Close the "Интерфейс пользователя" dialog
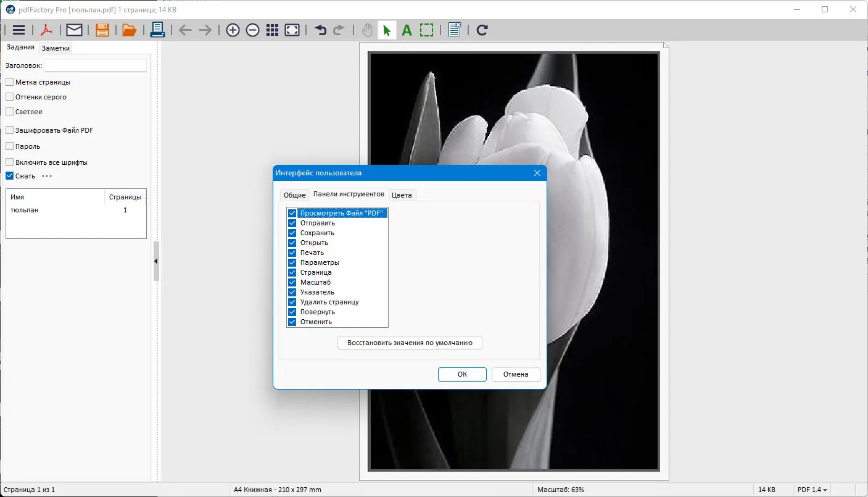The height and width of the screenshot is (497, 868). [537, 173]
